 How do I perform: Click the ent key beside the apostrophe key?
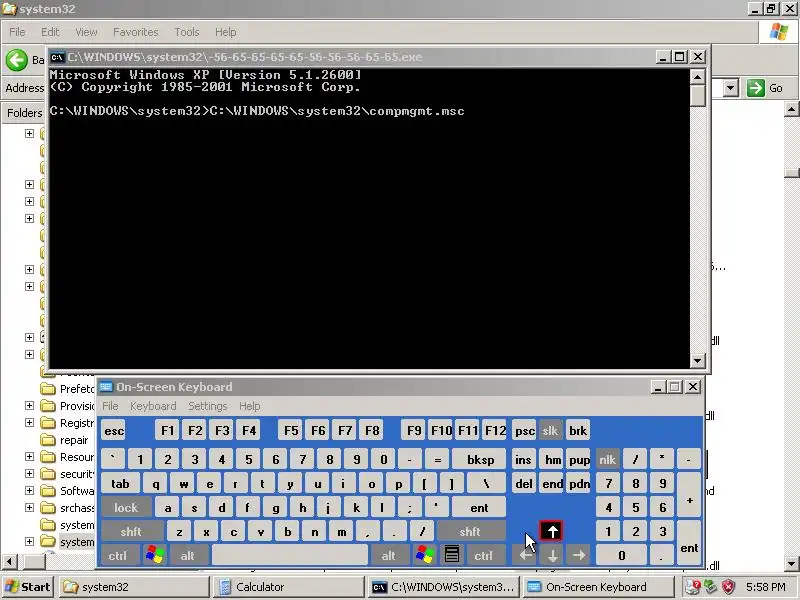(x=479, y=508)
